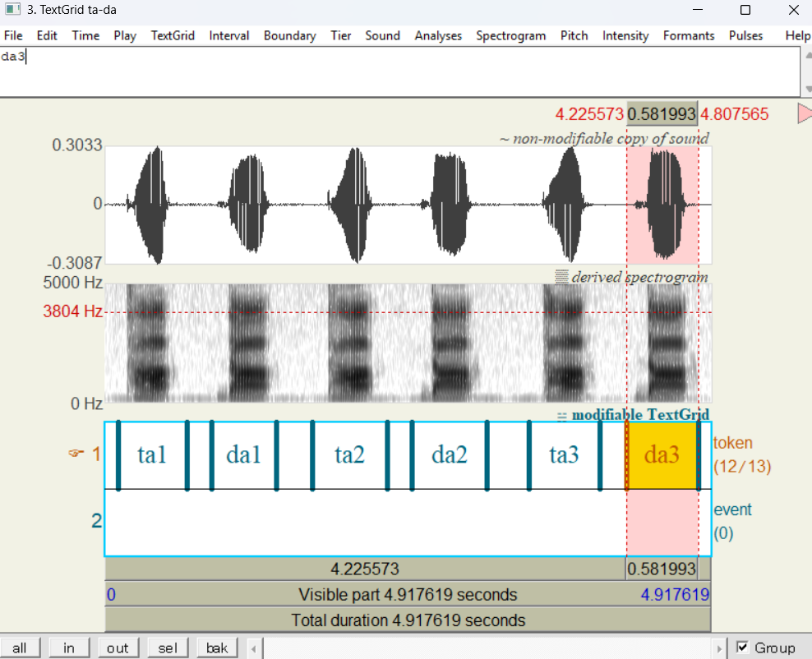812x659 pixels.
Task: Click in the interval text field containing da3
Action: (399, 71)
